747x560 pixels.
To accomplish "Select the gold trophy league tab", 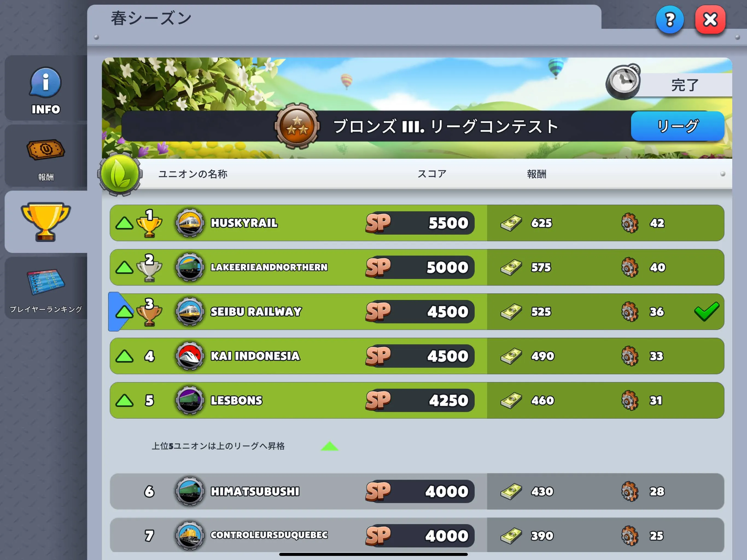I will click(46, 222).
